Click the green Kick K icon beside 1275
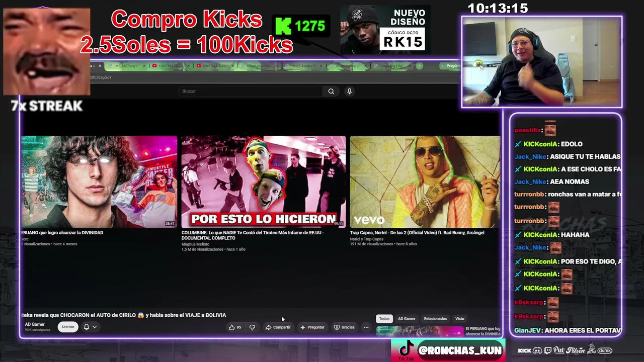644x362 pixels. pyautogui.click(x=283, y=26)
